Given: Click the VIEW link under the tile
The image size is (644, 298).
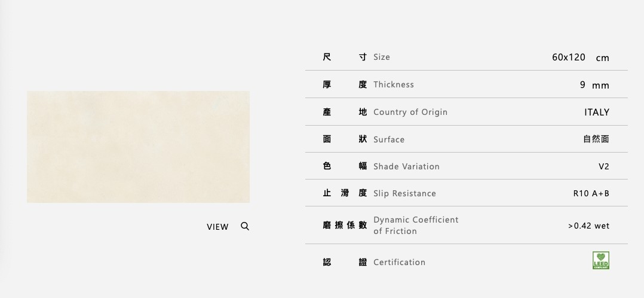Looking at the screenshot, I should coord(217,227).
